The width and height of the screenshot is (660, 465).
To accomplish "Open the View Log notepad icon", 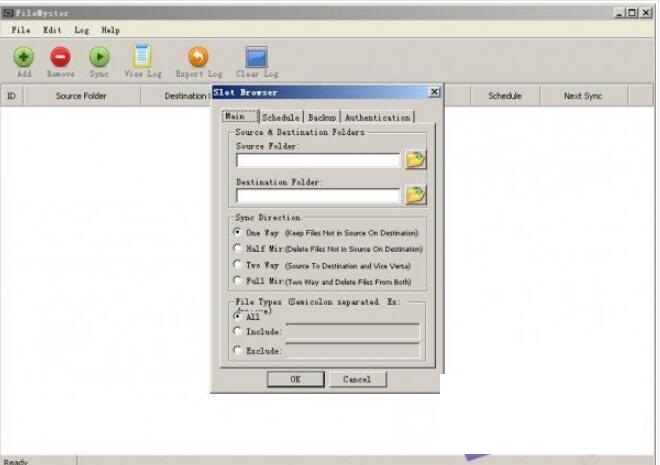I will coord(142,57).
